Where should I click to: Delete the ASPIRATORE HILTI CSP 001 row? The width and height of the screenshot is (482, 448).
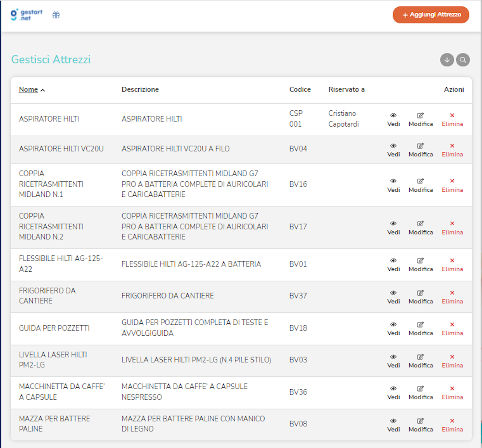tap(452, 119)
